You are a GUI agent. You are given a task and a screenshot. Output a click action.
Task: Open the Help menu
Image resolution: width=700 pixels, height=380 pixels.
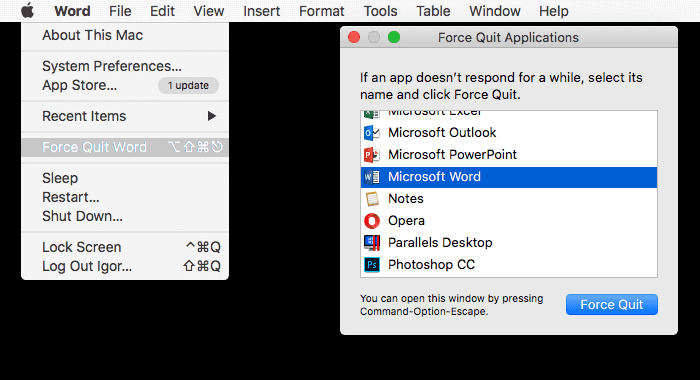pos(554,11)
